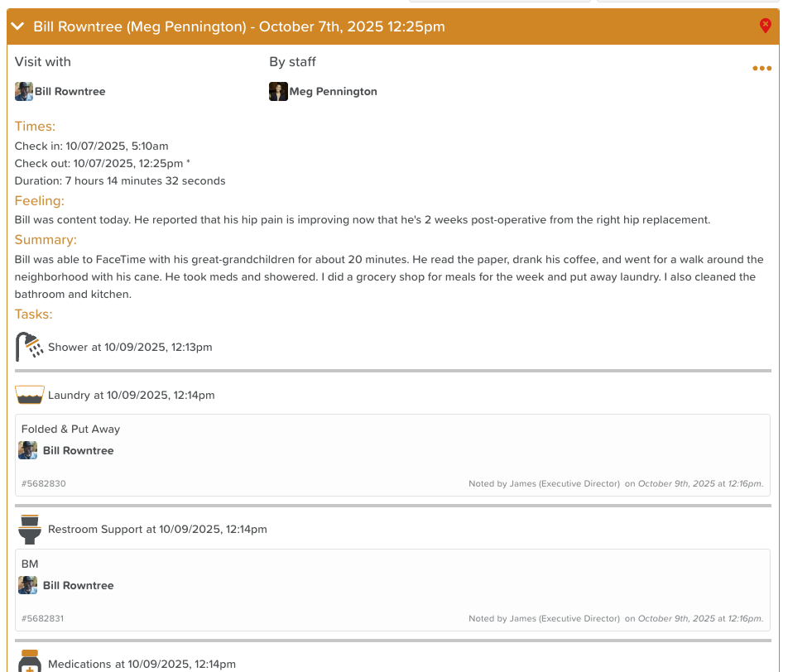Image resolution: width=788 pixels, height=672 pixels.
Task: Click Bill Rowntree's avatar in the Restroom note
Action: point(28,586)
